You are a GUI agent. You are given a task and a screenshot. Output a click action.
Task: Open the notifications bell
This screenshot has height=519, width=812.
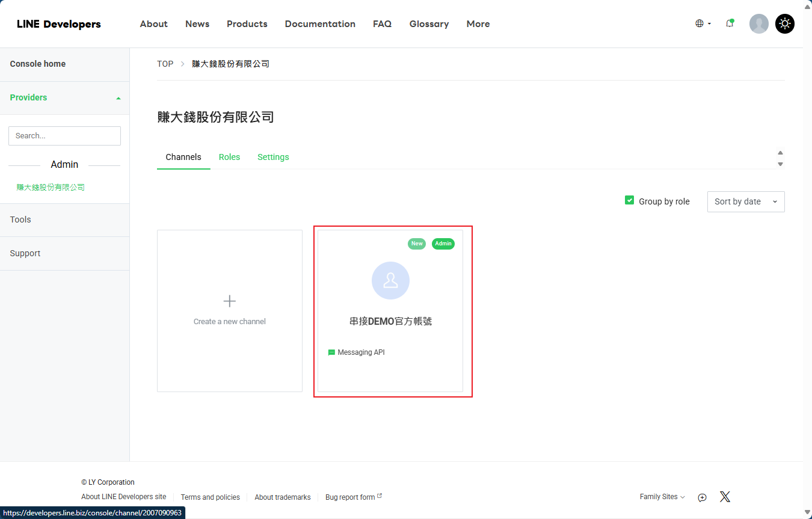pos(730,23)
